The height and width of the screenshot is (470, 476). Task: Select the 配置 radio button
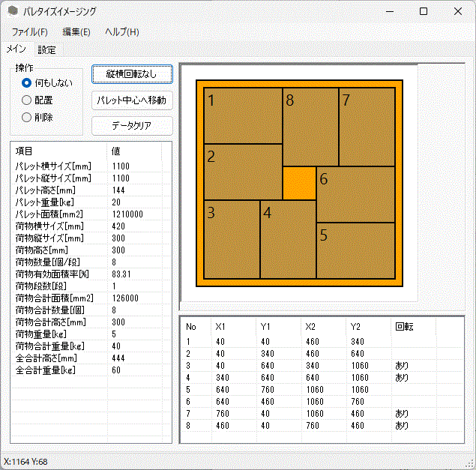click(x=27, y=100)
